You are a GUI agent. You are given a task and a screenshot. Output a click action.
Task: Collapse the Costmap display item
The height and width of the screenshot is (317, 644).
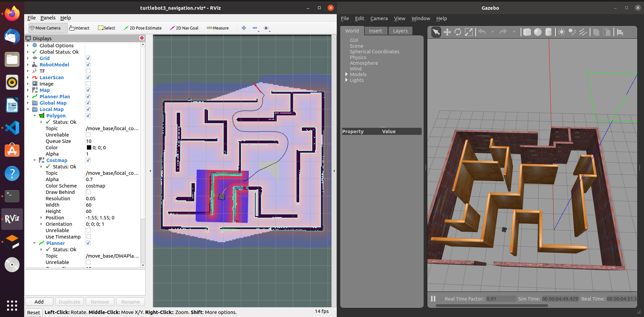(35, 160)
